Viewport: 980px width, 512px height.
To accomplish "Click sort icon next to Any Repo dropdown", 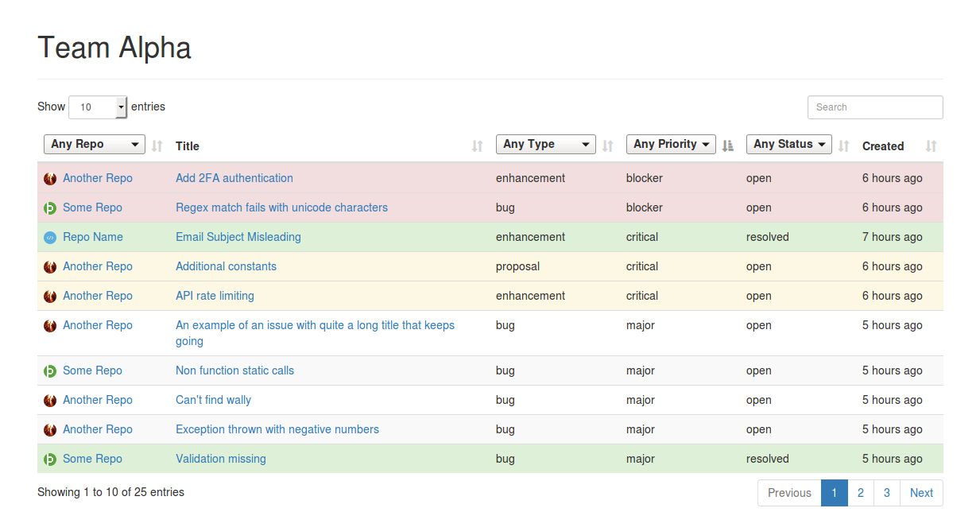I will (x=157, y=146).
